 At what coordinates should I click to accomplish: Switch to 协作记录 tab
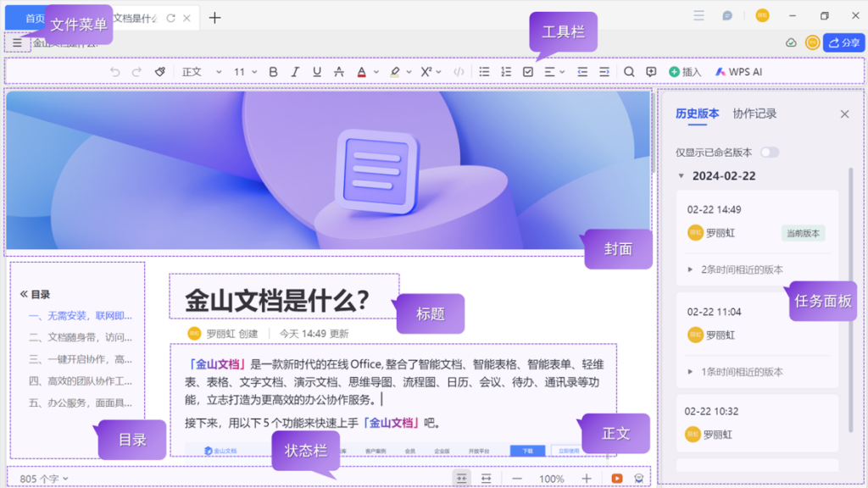[754, 114]
